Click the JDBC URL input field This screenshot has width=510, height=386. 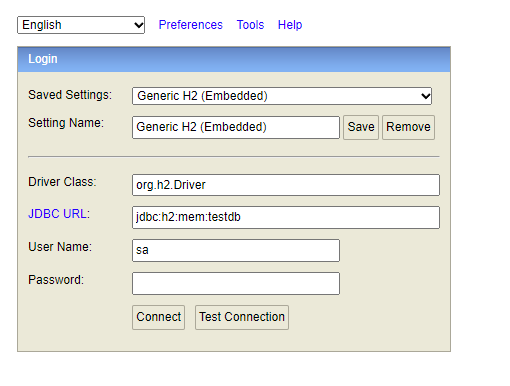[286, 217]
